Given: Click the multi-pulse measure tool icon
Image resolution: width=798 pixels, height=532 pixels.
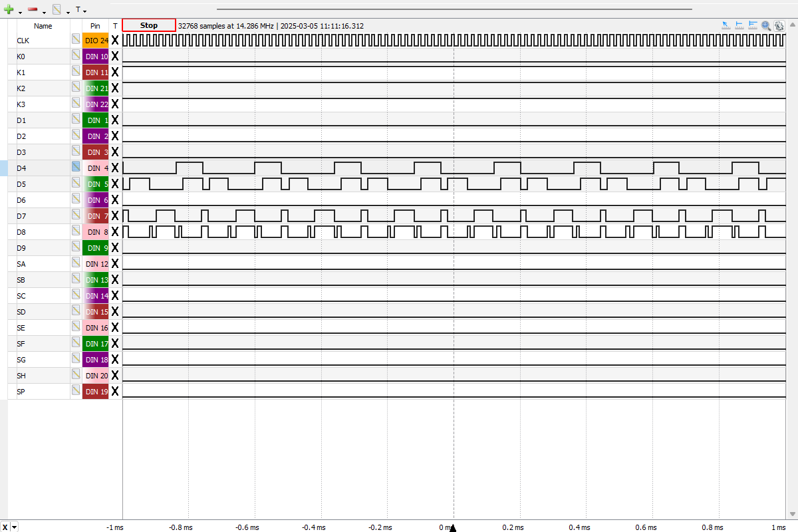Looking at the screenshot, I should click(753, 25).
